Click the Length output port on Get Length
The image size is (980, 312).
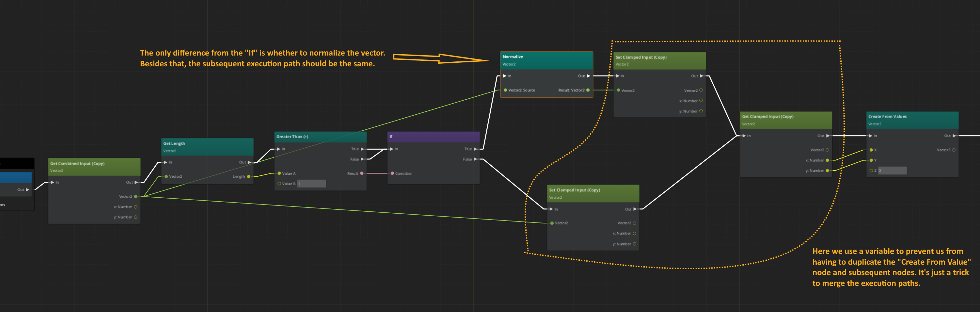(249, 176)
